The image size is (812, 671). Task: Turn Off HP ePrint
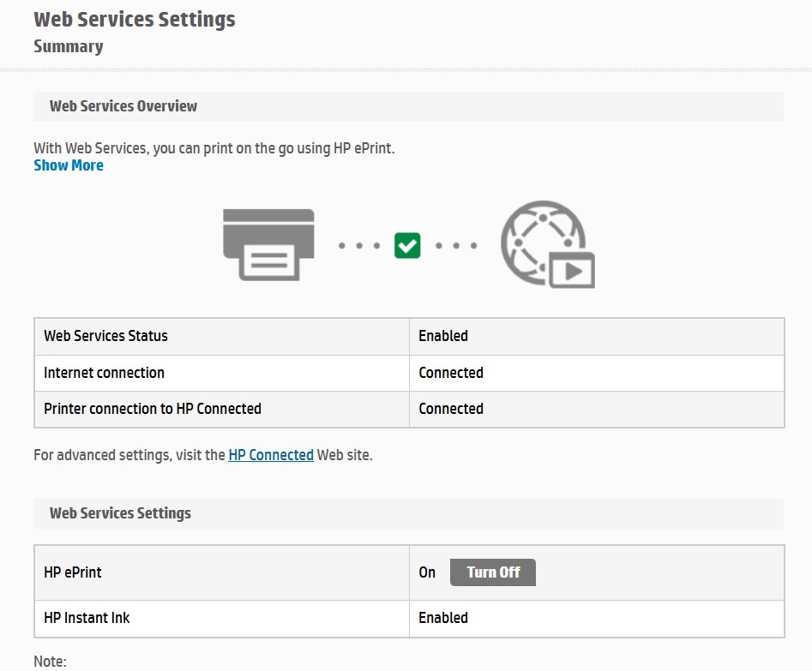[x=492, y=572]
